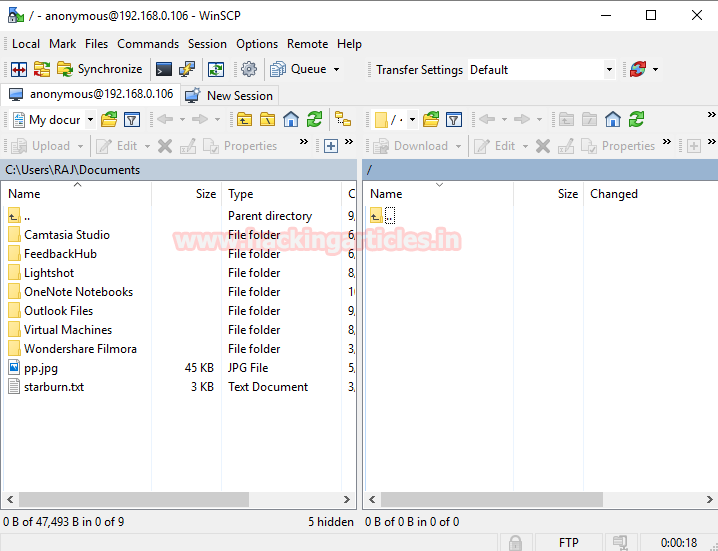The height and width of the screenshot is (551, 718).
Task: Open the Files menu
Action: [96, 44]
